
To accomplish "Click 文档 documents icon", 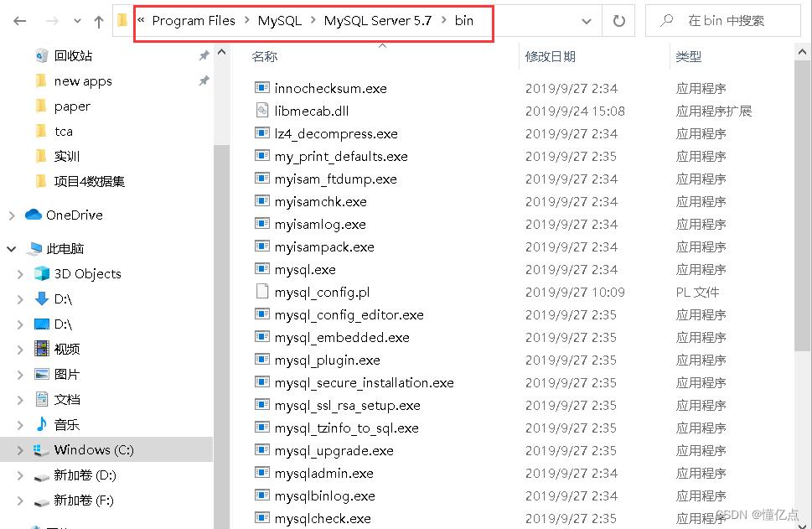I will point(41,399).
